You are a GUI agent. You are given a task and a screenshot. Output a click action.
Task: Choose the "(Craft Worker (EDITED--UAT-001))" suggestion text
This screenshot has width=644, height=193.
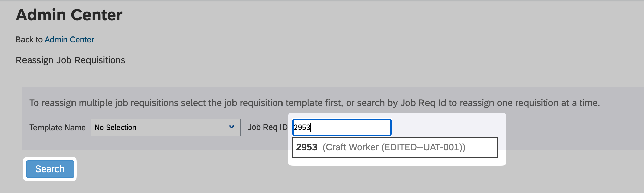pyautogui.click(x=394, y=147)
